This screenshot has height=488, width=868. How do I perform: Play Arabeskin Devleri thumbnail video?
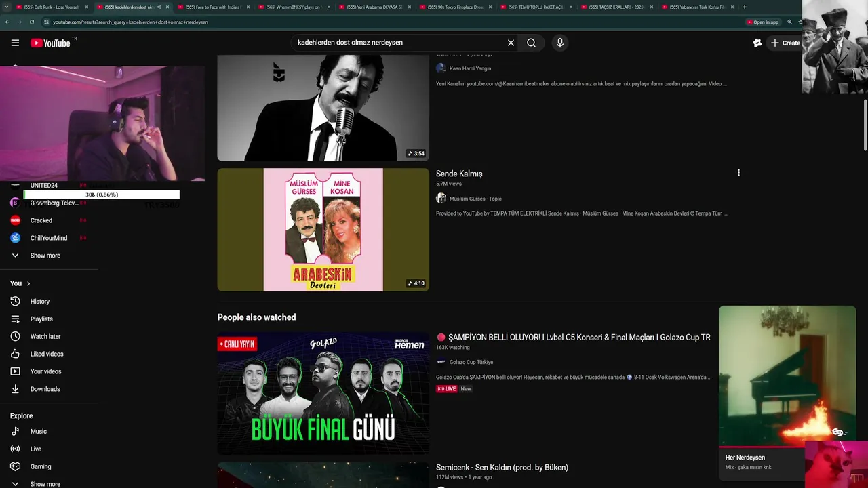point(323,230)
